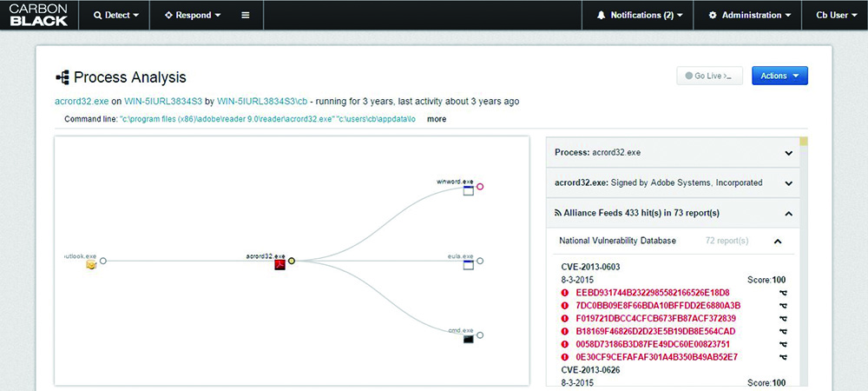The height and width of the screenshot is (391, 868).
Task: Select the CVE-2013-0626 entry
Action: point(590,370)
